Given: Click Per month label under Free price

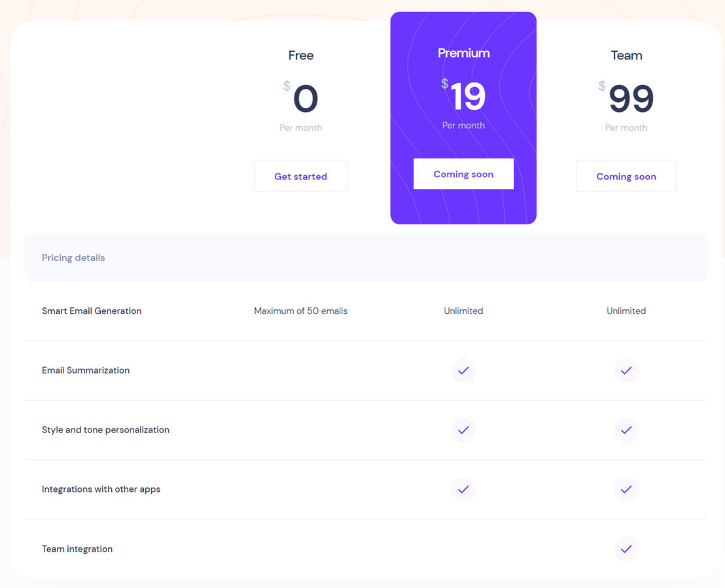Looking at the screenshot, I should pyautogui.click(x=300, y=128).
